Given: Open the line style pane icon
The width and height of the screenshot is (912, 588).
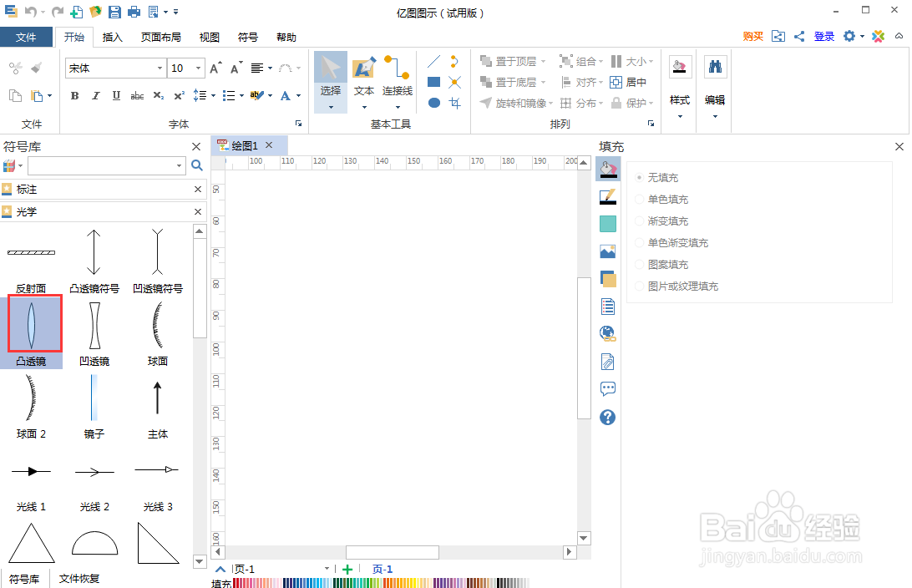Looking at the screenshot, I should [608, 197].
